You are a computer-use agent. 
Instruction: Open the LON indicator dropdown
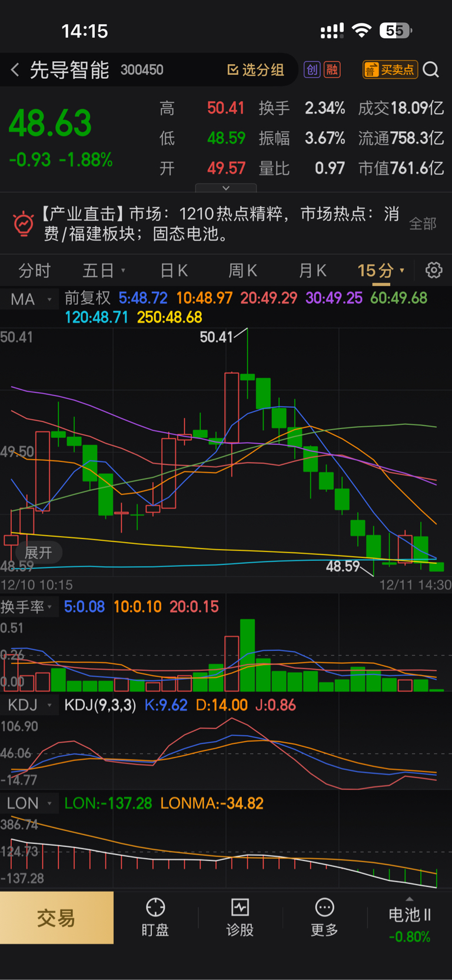[x=29, y=803]
